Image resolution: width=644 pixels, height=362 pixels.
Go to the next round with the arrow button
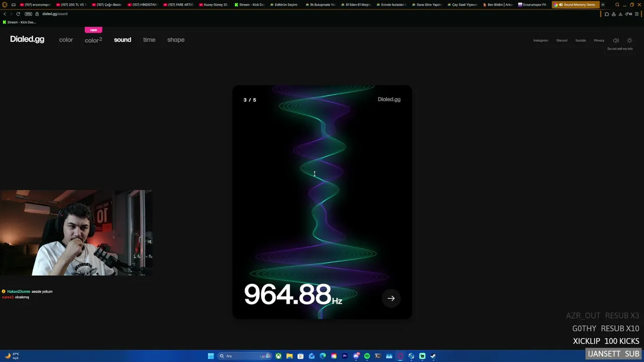tap(391, 298)
